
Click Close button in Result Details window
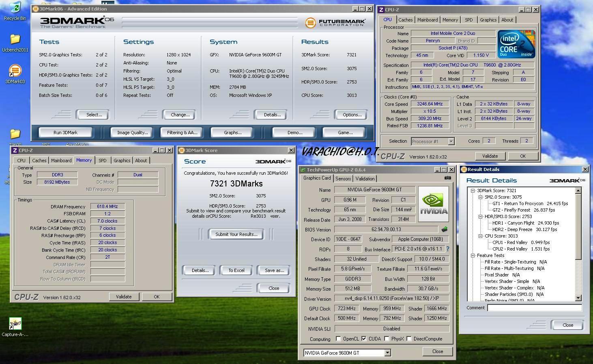pos(568,325)
